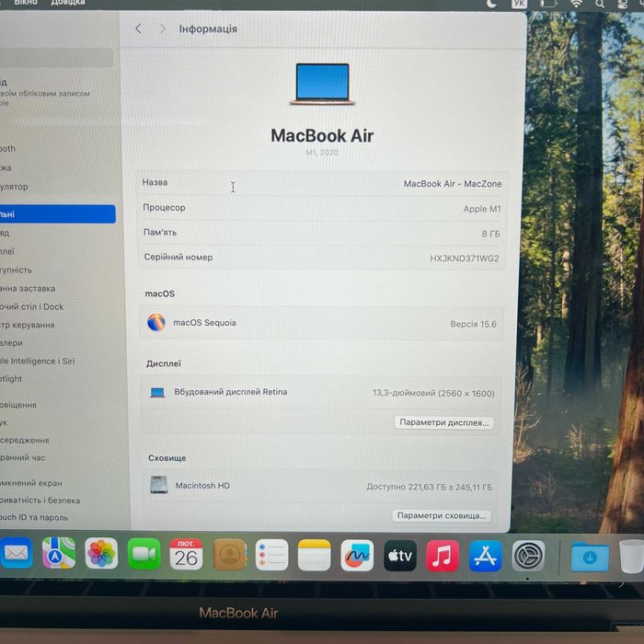Open the Wi-Fi menu bar status icon
The height and width of the screenshot is (644, 644).
click(577, 4)
